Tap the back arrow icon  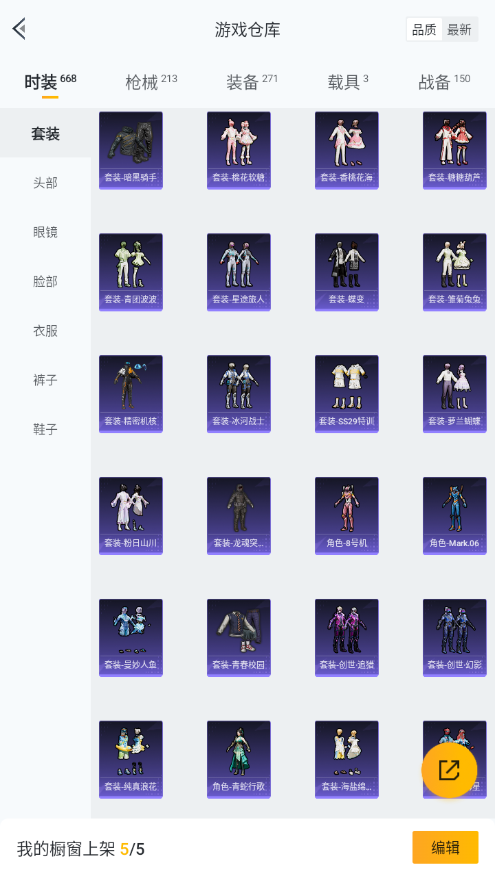coord(20,29)
